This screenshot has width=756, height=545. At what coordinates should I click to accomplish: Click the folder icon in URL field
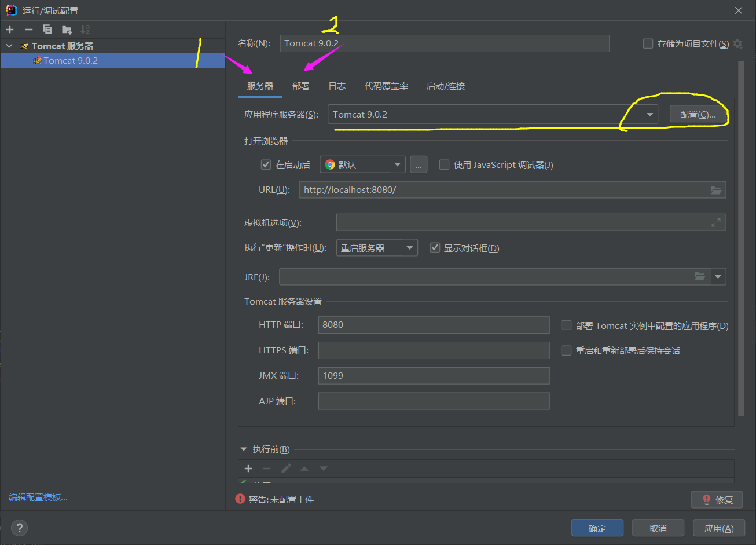pyautogui.click(x=716, y=190)
